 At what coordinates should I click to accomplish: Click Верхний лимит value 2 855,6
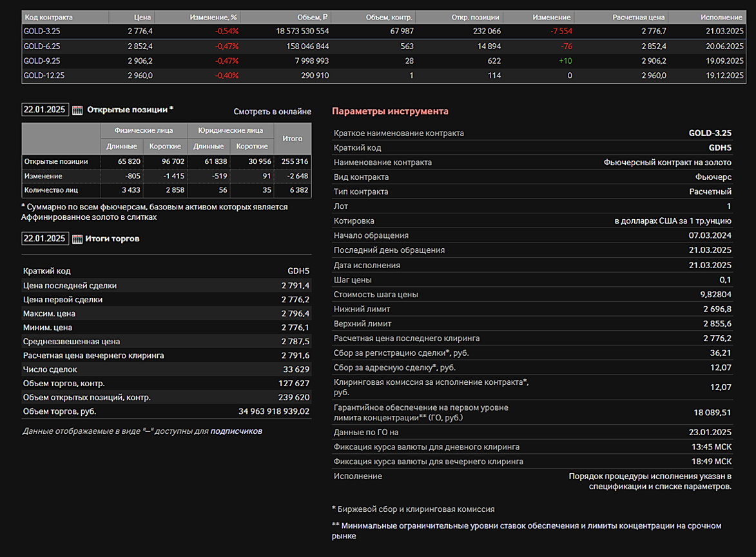point(717,324)
